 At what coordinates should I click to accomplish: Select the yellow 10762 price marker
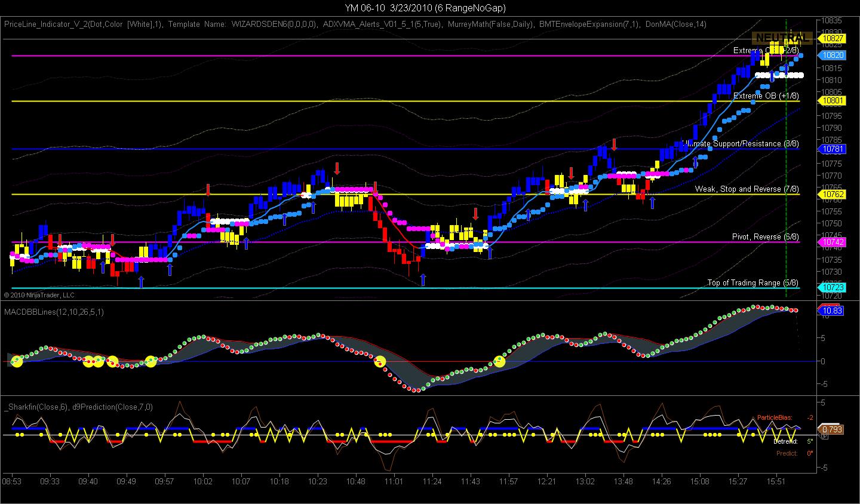click(x=833, y=194)
